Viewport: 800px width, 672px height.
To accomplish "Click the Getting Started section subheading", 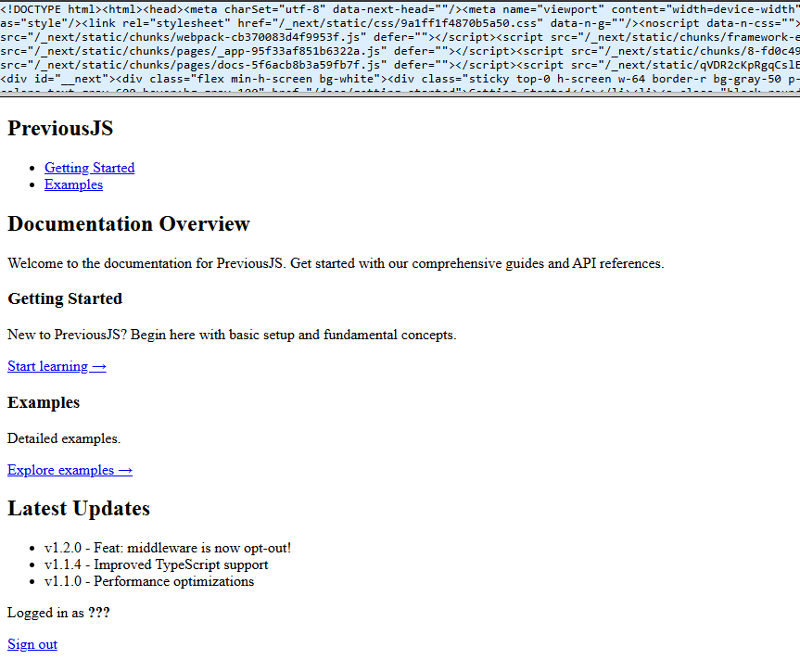I will [65, 299].
